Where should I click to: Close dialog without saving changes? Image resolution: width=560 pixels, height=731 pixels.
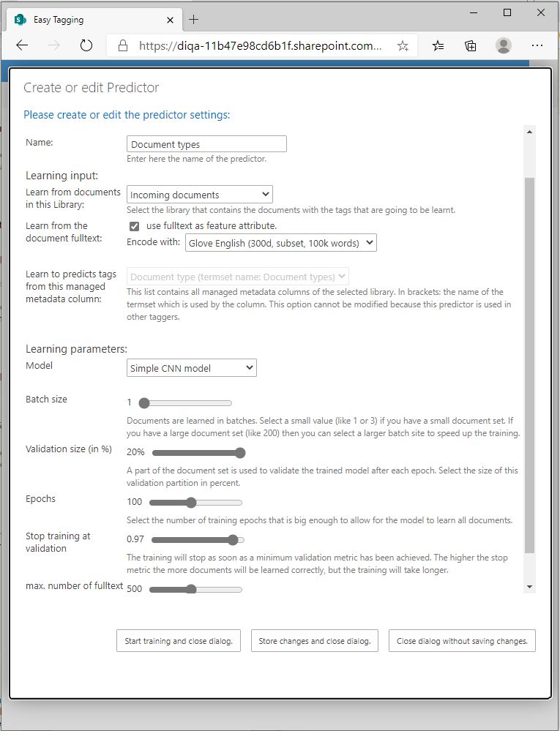tap(462, 641)
